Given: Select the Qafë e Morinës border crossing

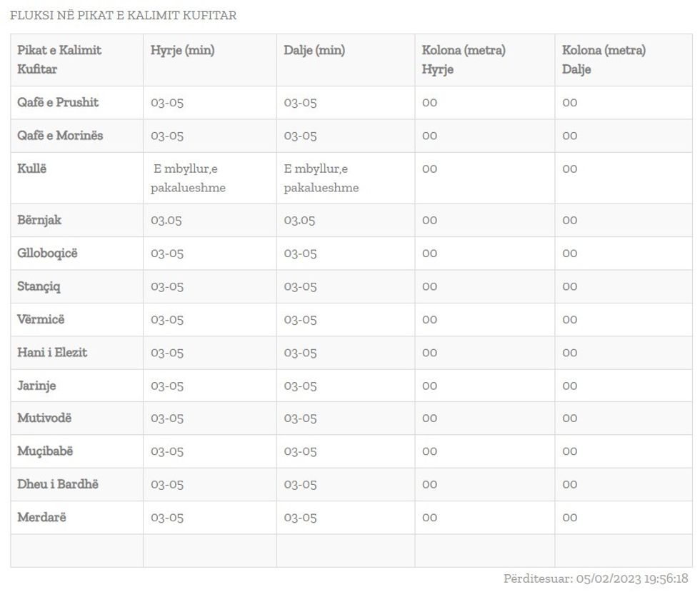Looking at the screenshot, I should [60, 136].
